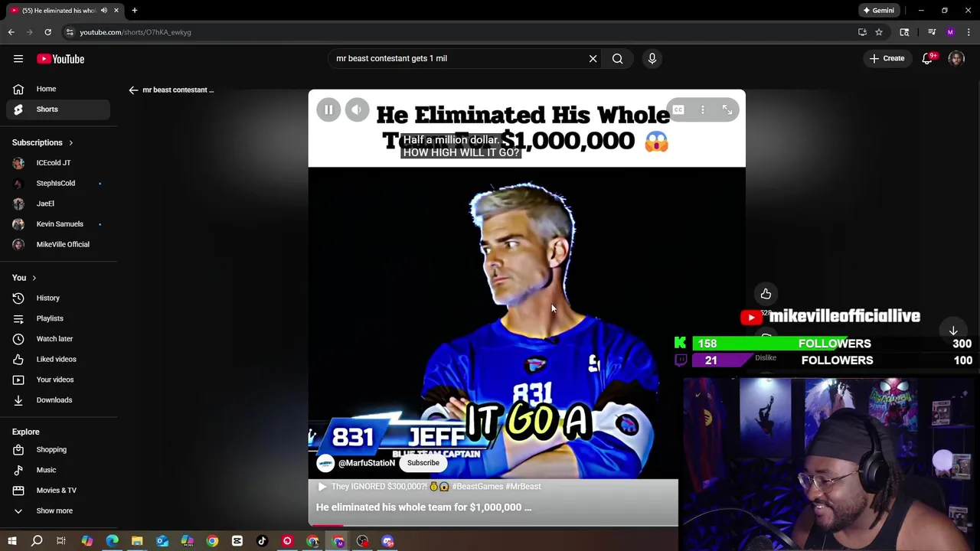Open Watch later list
980x551 pixels.
[x=57, y=338]
